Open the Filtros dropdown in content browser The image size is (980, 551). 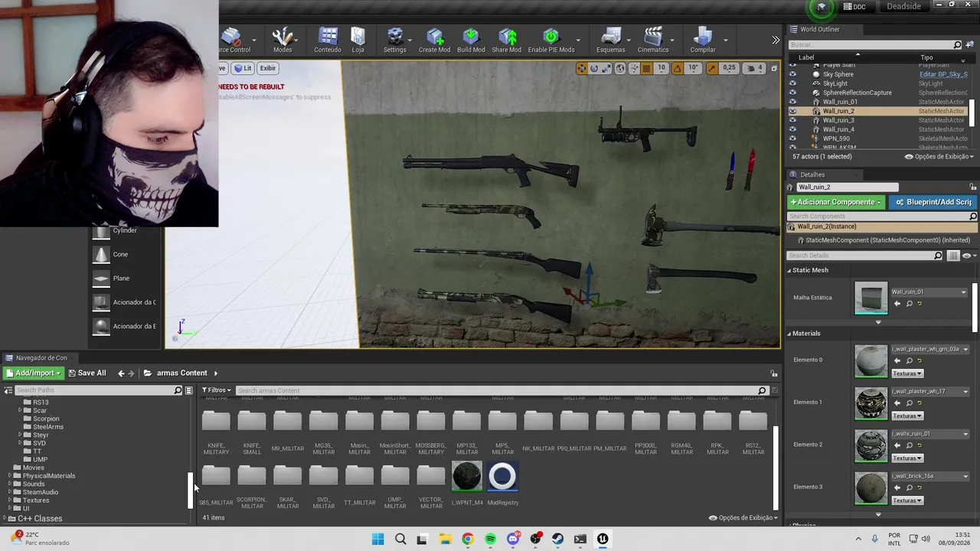point(216,390)
